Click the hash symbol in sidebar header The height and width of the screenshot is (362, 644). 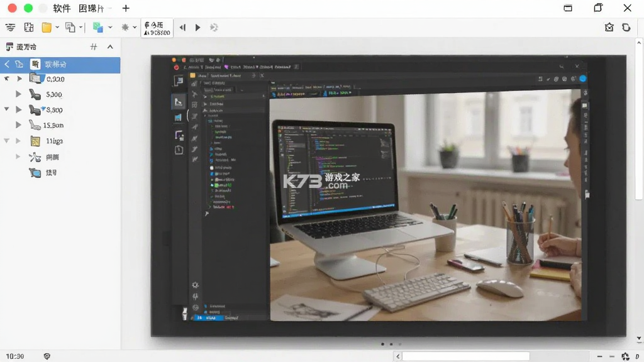point(94,47)
